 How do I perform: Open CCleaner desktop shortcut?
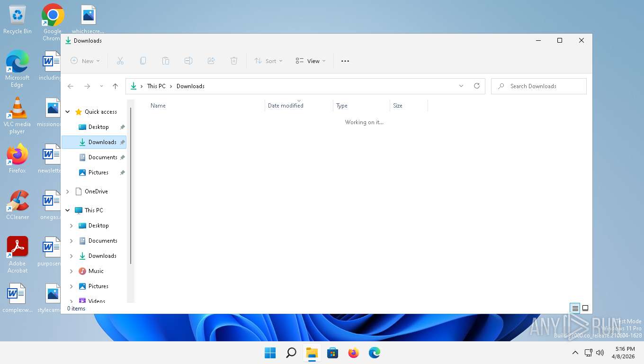tap(18, 205)
